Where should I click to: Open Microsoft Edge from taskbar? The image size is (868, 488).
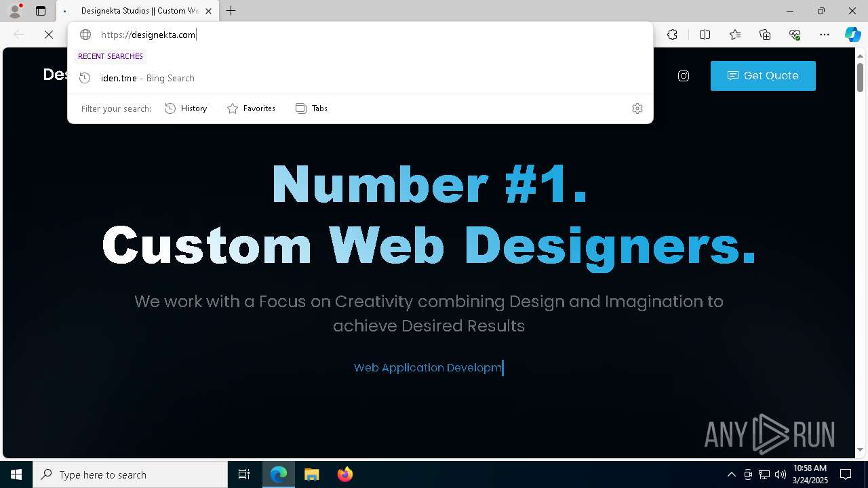(x=279, y=474)
